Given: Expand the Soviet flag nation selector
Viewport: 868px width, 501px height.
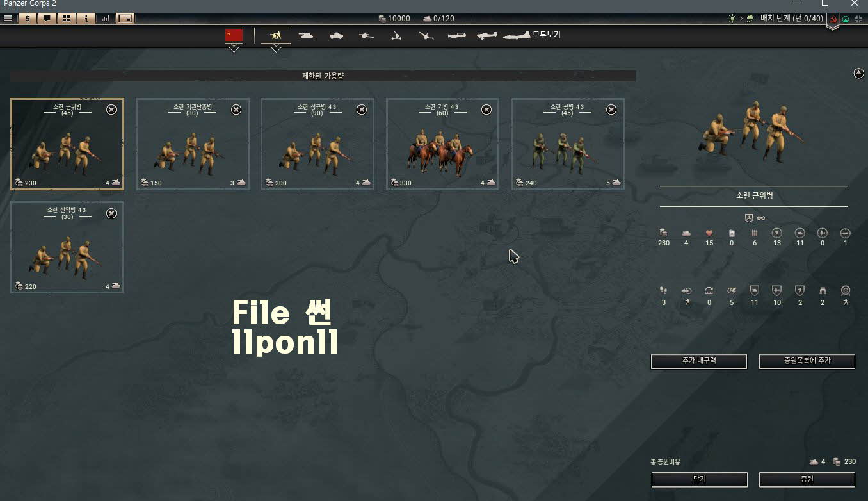Looking at the screenshot, I should pos(234,35).
